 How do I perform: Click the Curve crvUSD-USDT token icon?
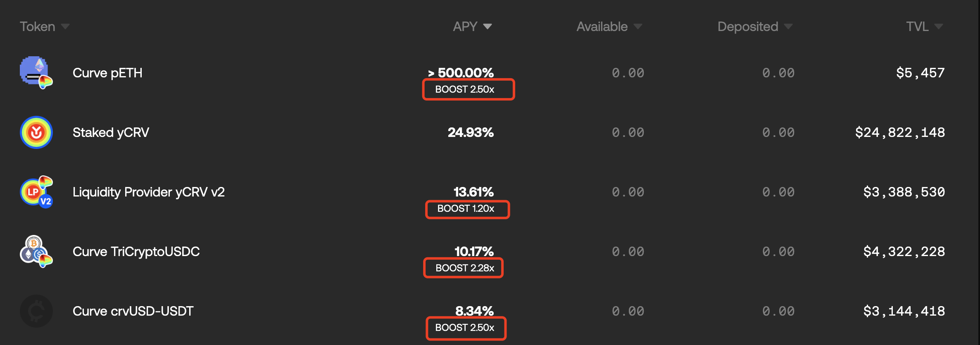point(36,311)
